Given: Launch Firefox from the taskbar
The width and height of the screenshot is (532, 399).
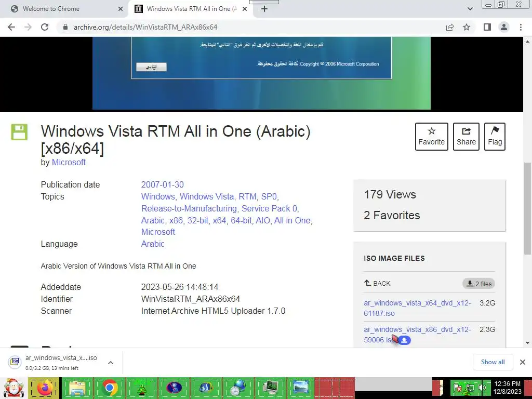Looking at the screenshot, I should tap(45, 388).
